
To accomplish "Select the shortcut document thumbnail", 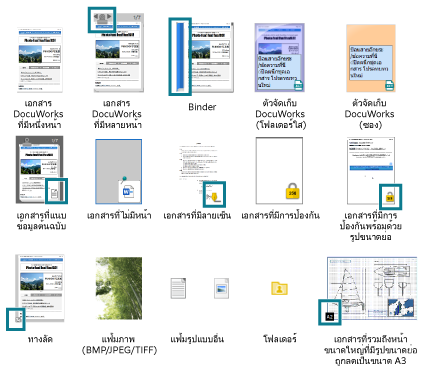I will pyautogui.click(x=40, y=288).
